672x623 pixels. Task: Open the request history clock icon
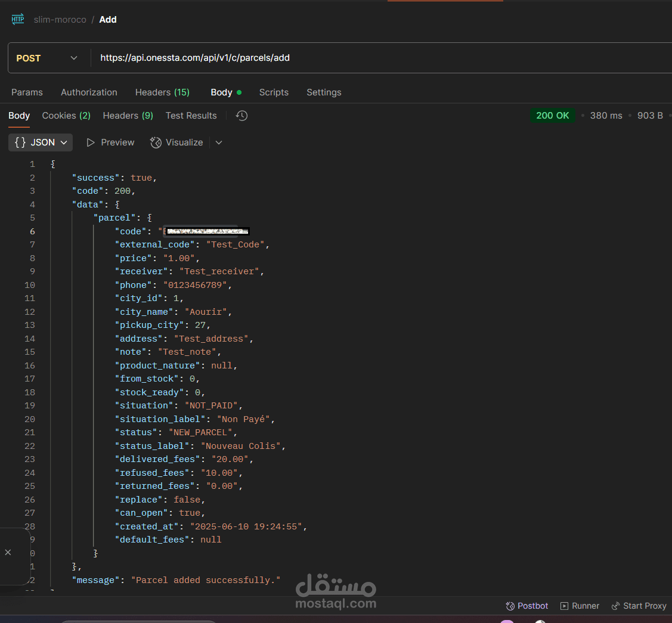click(x=241, y=116)
